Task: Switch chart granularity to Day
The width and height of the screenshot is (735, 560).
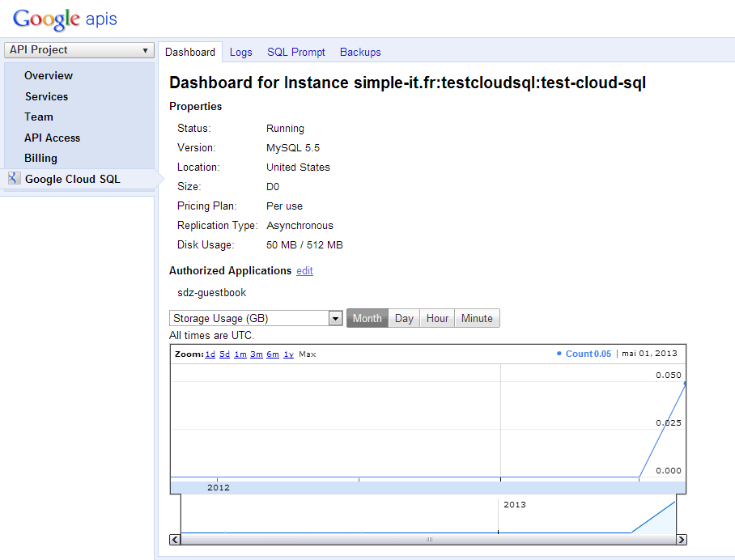Action: pyautogui.click(x=403, y=318)
